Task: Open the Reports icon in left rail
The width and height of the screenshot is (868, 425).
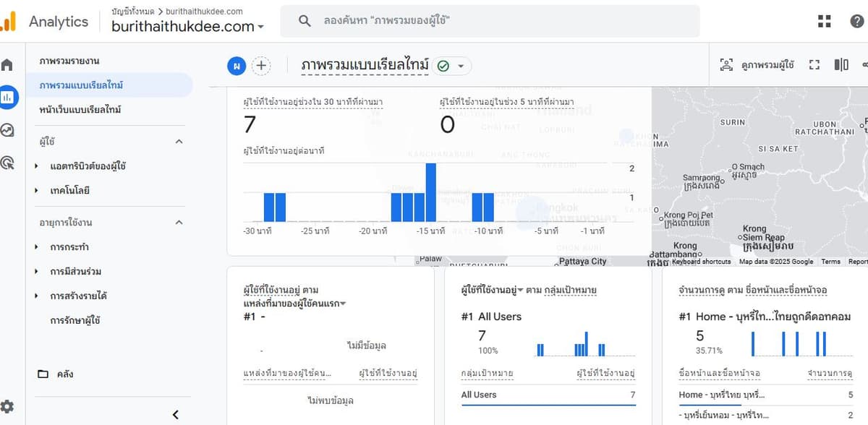Action: click(x=9, y=97)
